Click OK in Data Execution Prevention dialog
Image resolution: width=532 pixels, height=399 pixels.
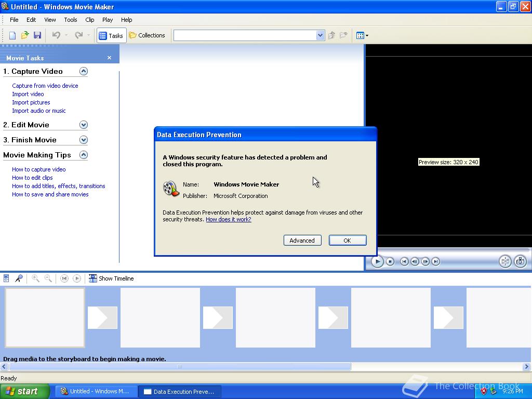click(348, 240)
